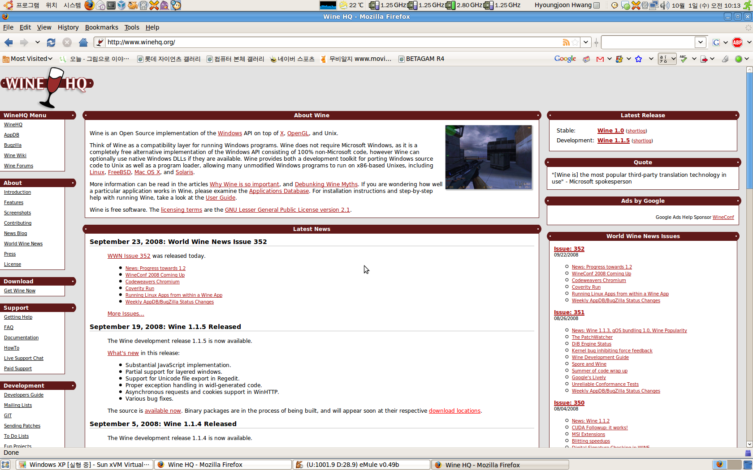The width and height of the screenshot is (753, 470).
Task: Click the web search input box
Action: 648,42
